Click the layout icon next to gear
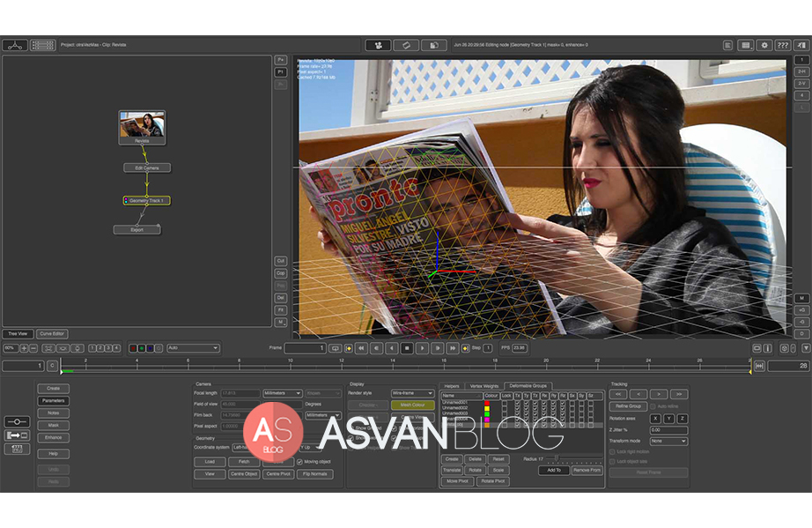 (746, 45)
